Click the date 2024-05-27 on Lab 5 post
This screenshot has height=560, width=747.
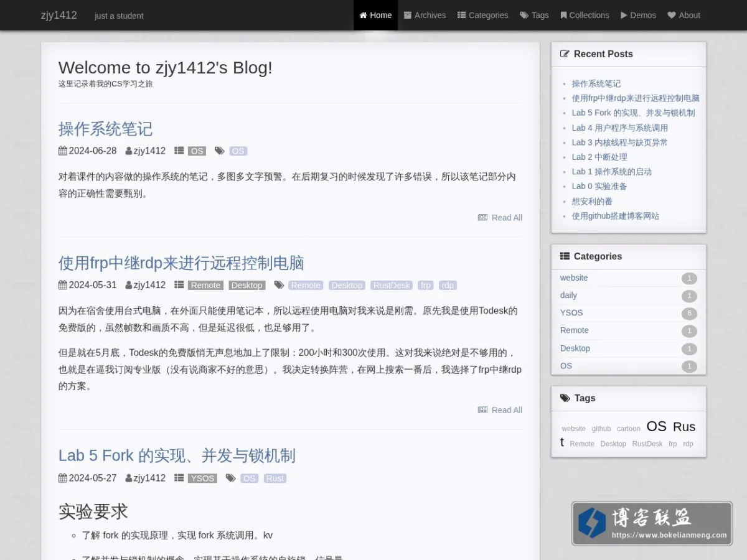click(92, 478)
